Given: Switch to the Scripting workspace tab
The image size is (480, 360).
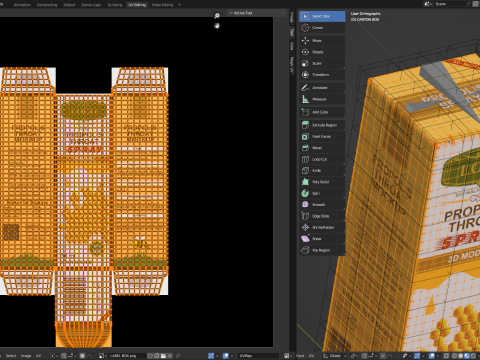Looking at the screenshot, I should 115,5.
